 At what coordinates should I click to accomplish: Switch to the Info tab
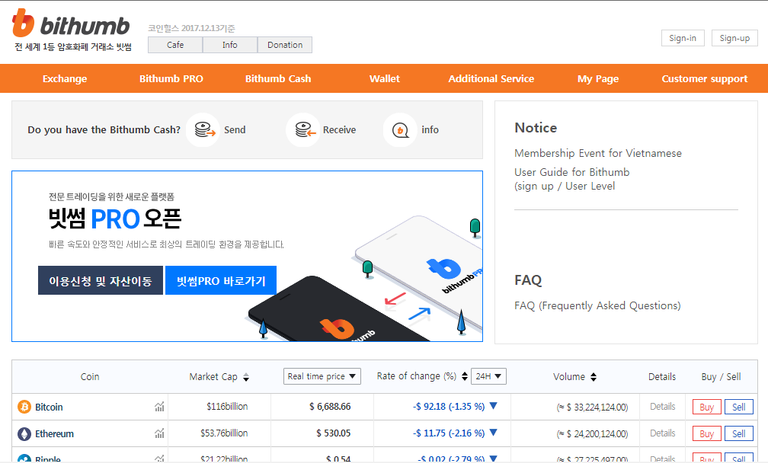[x=230, y=45]
